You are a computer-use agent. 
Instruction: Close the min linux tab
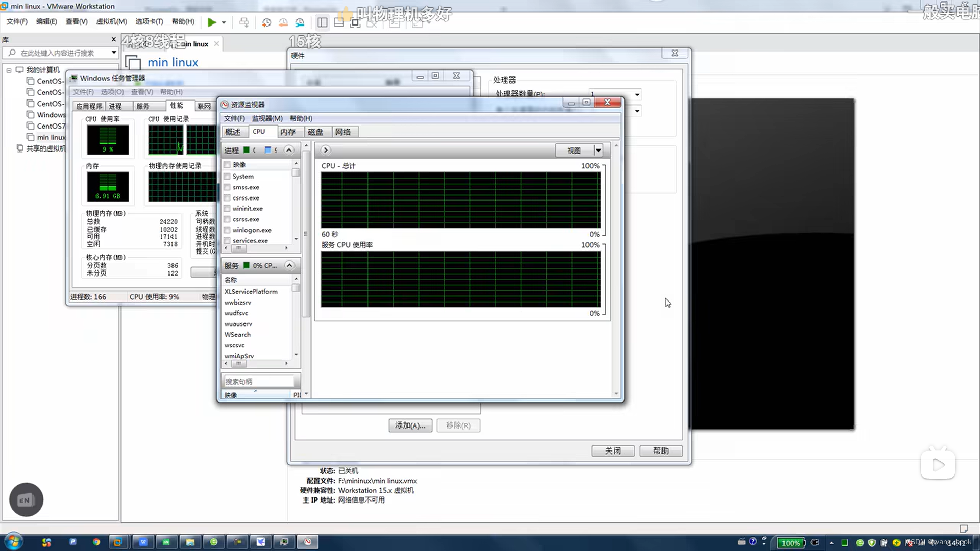pyautogui.click(x=216, y=44)
